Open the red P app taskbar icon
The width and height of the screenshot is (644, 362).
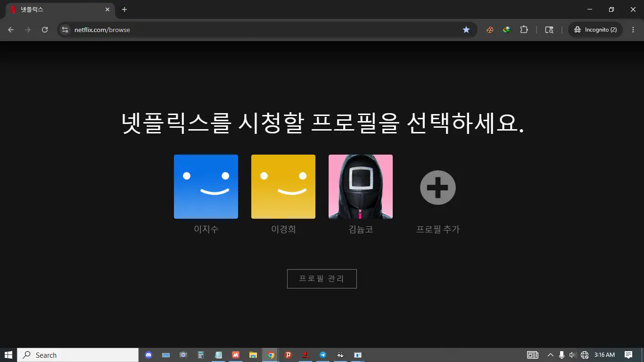(288, 355)
